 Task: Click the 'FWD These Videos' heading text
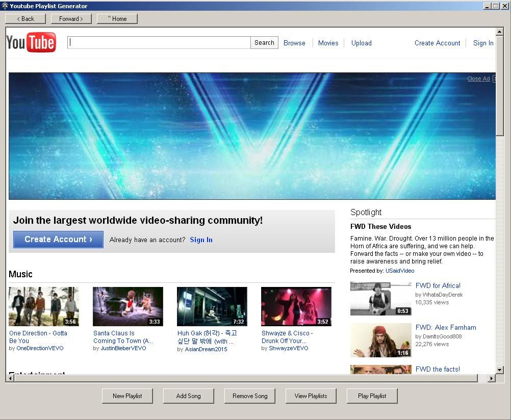(x=380, y=226)
